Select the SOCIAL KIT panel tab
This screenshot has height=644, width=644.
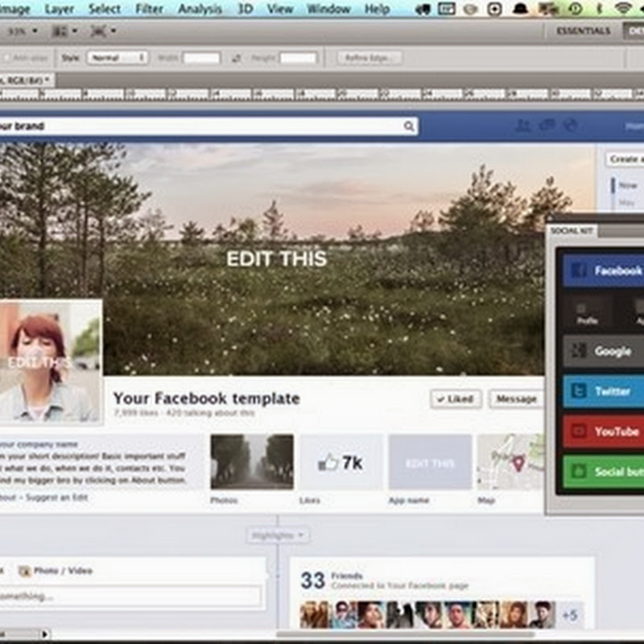(x=572, y=231)
